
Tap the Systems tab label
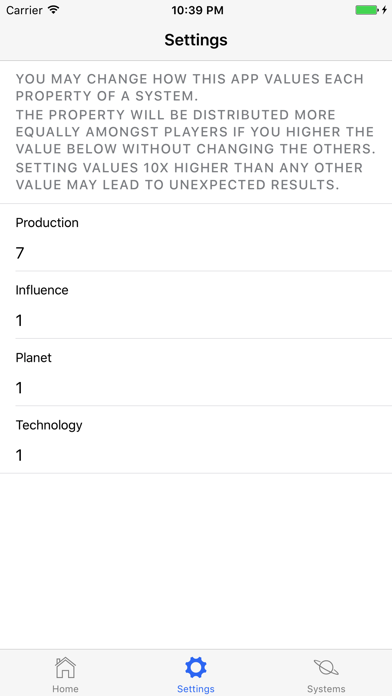[x=326, y=689]
